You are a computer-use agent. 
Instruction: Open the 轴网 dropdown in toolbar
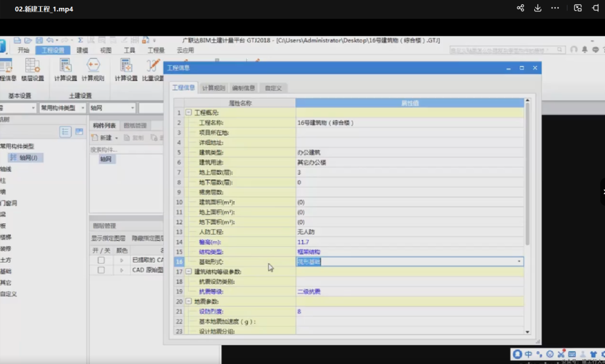[x=113, y=108]
